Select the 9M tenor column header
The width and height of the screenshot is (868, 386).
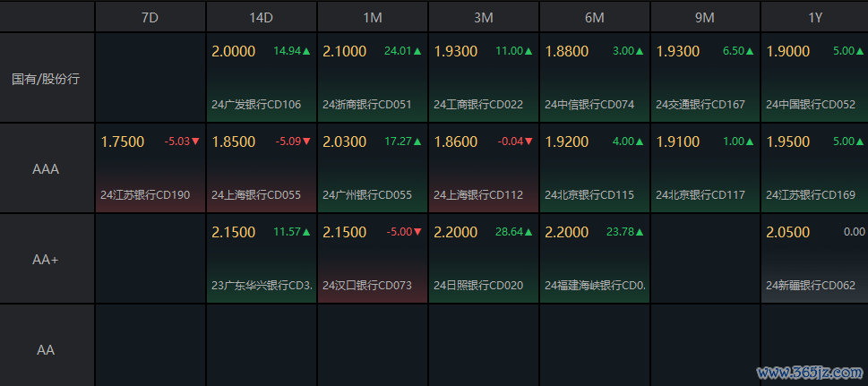(705, 17)
